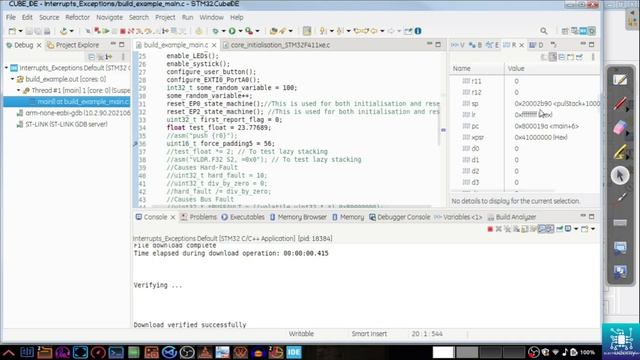The image size is (640, 360).
Task: Click the toolbar search magnifier icon
Action: pyautogui.click(x=544, y=31)
